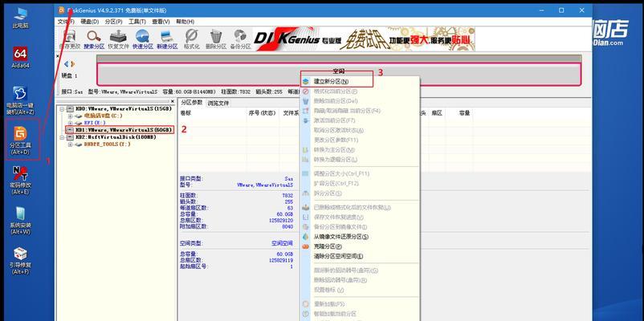The height and width of the screenshot is (321, 644).
Task: Open the 工具(T) menu
Action: (x=137, y=22)
